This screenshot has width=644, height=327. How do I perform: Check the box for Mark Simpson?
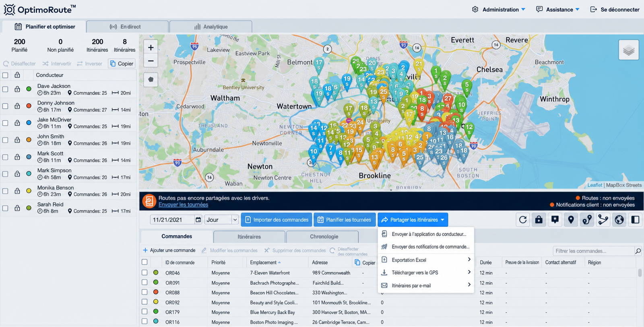[x=5, y=174]
